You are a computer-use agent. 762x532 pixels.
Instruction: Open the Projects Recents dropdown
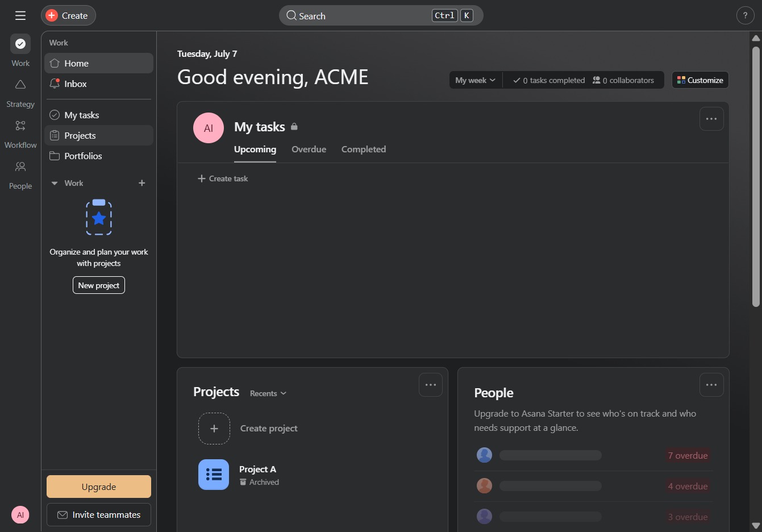point(268,393)
